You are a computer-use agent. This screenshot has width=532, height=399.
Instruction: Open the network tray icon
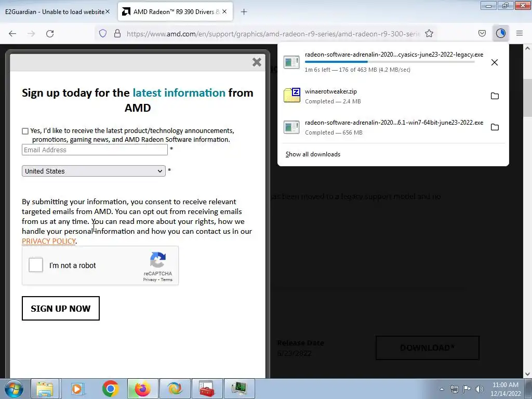(454, 389)
